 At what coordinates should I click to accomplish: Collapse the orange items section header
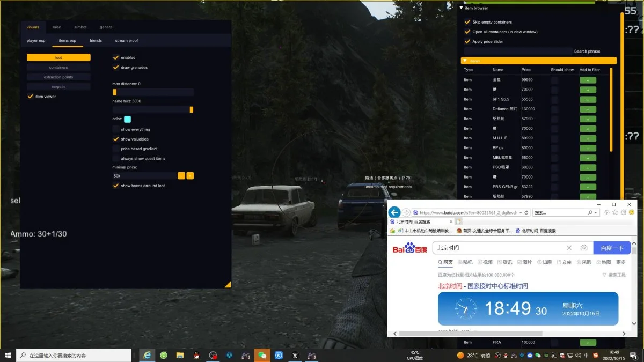538,61
